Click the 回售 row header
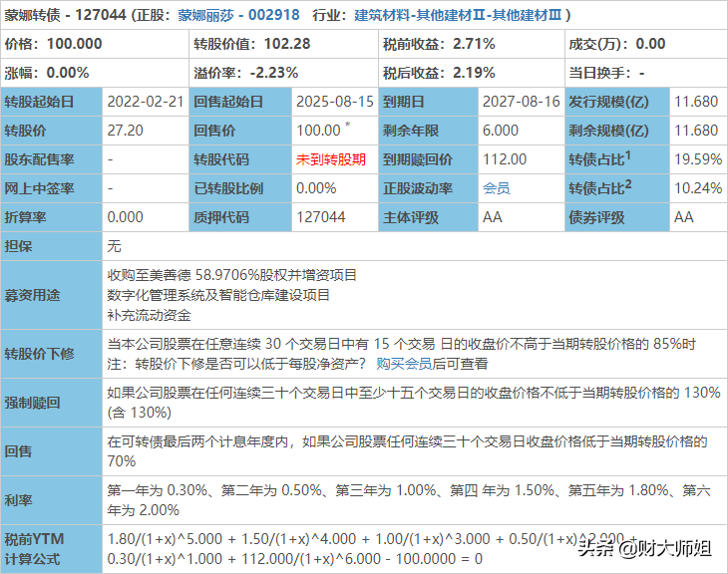Screen dimensions: 728x574 tap(52, 451)
